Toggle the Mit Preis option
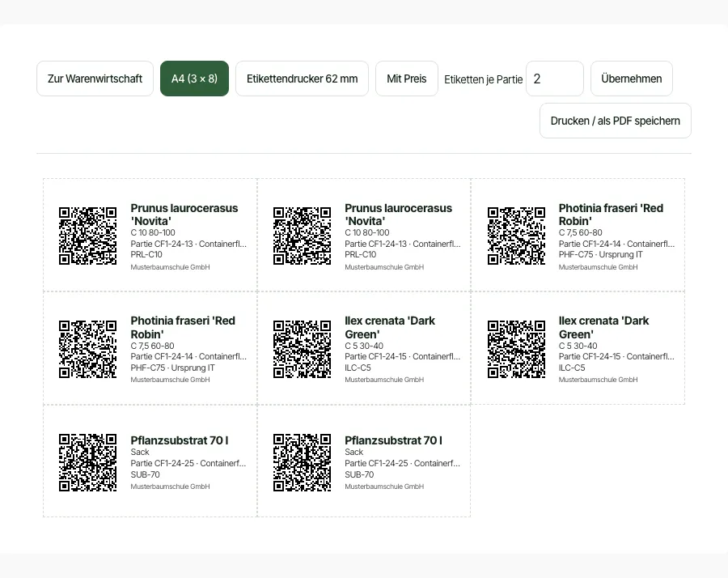 tap(407, 79)
